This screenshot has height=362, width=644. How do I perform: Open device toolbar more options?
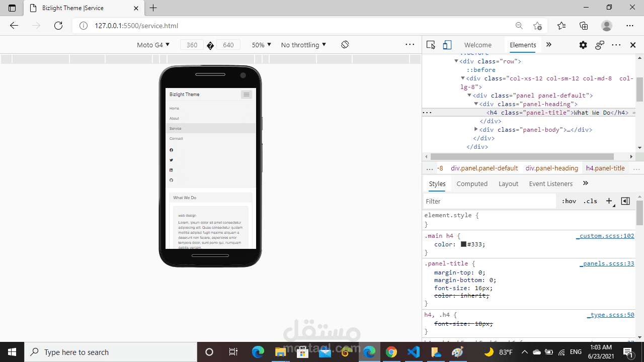410,45
